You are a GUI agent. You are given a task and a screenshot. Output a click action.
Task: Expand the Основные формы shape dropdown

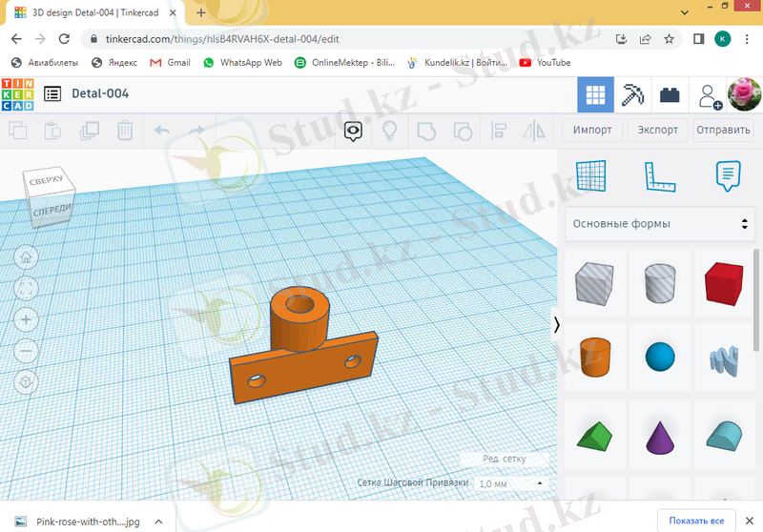[659, 224]
